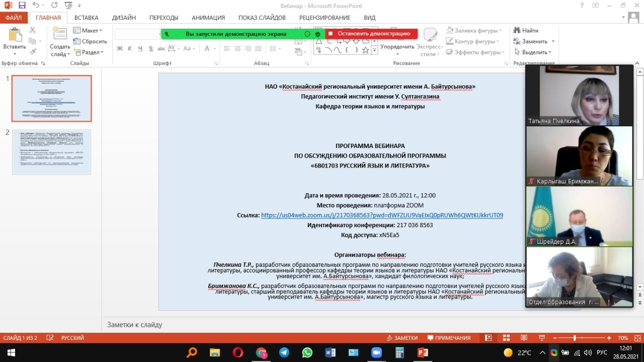The image size is (644, 362).
Task: Apply Format Painter brush icon
Action: [33, 51]
